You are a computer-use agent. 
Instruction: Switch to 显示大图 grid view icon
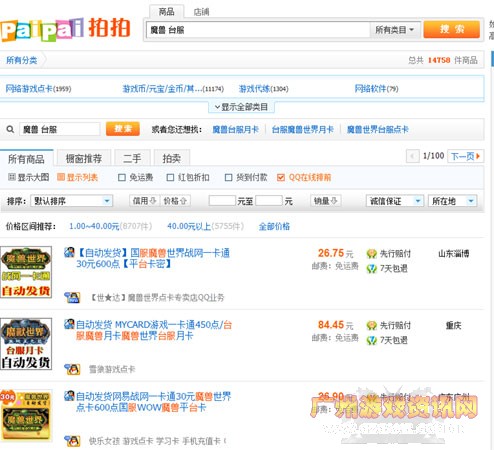[x=12, y=177]
